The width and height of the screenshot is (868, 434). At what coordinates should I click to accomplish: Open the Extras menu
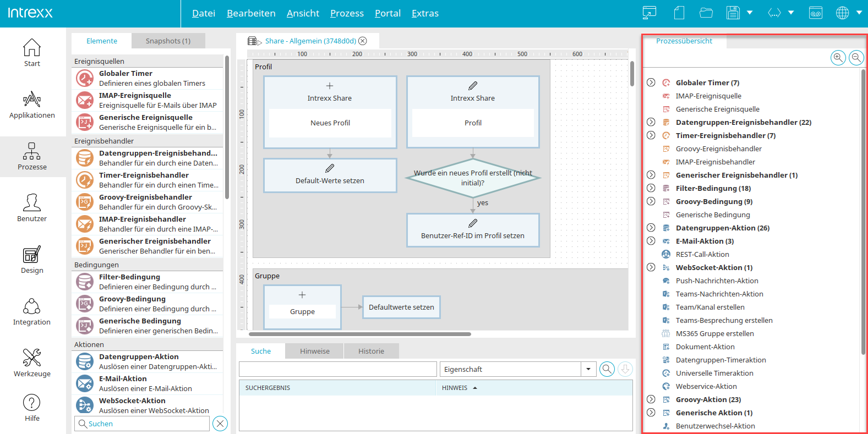425,13
